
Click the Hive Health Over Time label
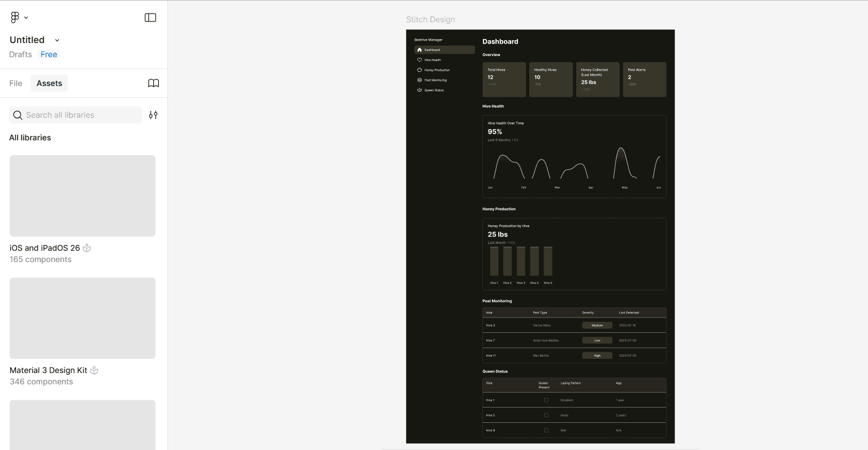(x=506, y=123)
